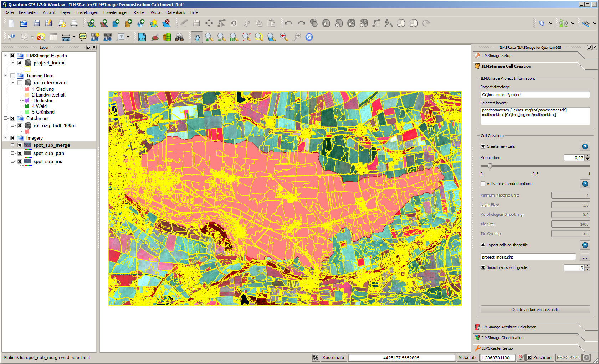Open the ILMSImage Classification section
The image size is (599, 364).
[x=502, y=338]
